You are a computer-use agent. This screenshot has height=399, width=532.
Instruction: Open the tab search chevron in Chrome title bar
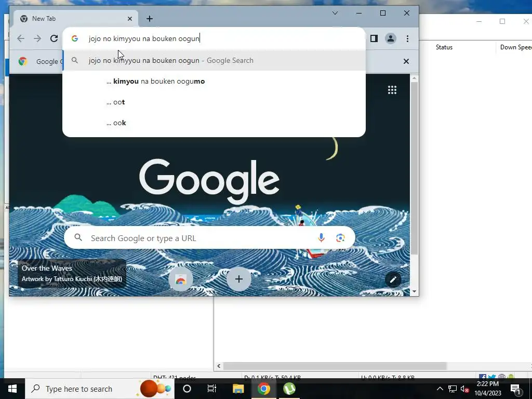tap(335, 13)
